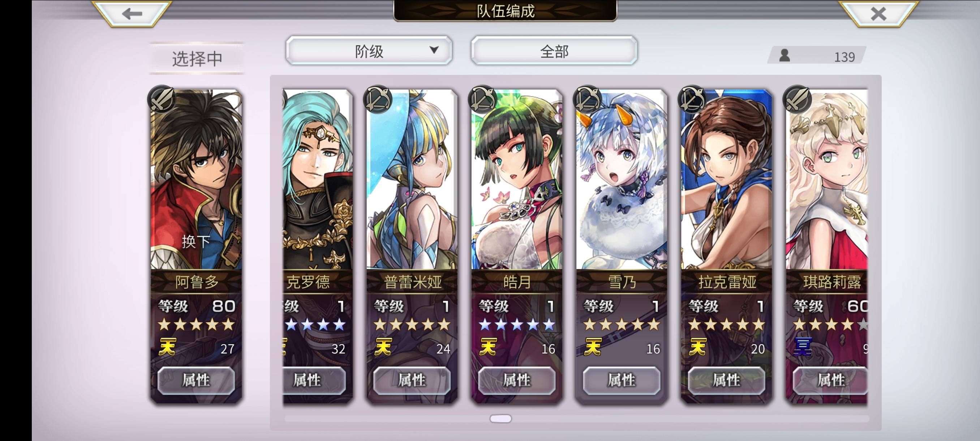Open the 阶级 sort dropdown

(369, 51)
